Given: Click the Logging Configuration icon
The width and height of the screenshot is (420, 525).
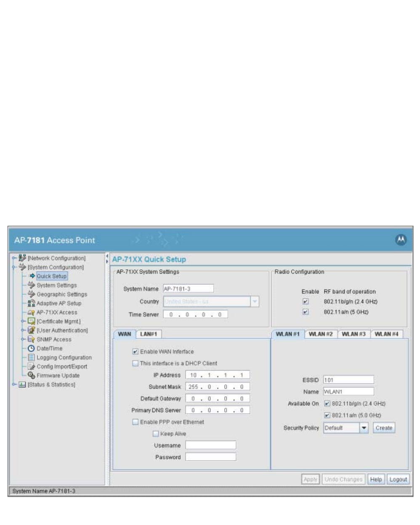Looking at the screenshot, I should (x=31, y=357).
